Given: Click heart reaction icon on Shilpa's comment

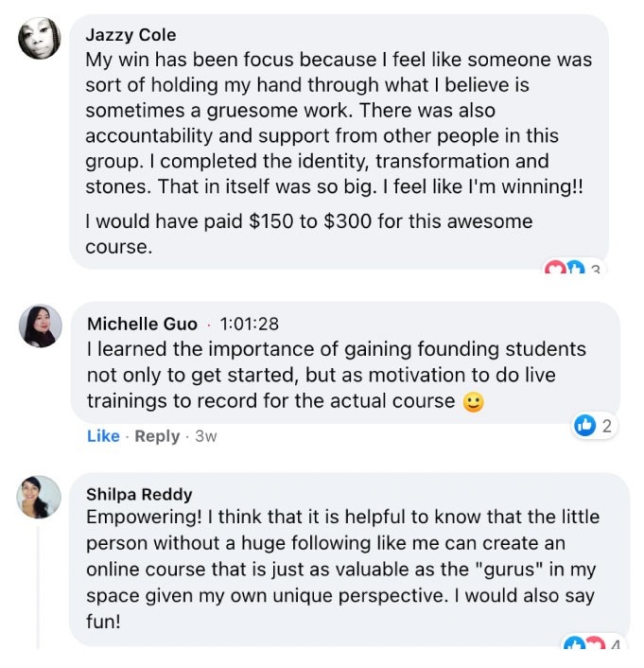Looking at the screenshot, I should (x=593, y=645).
